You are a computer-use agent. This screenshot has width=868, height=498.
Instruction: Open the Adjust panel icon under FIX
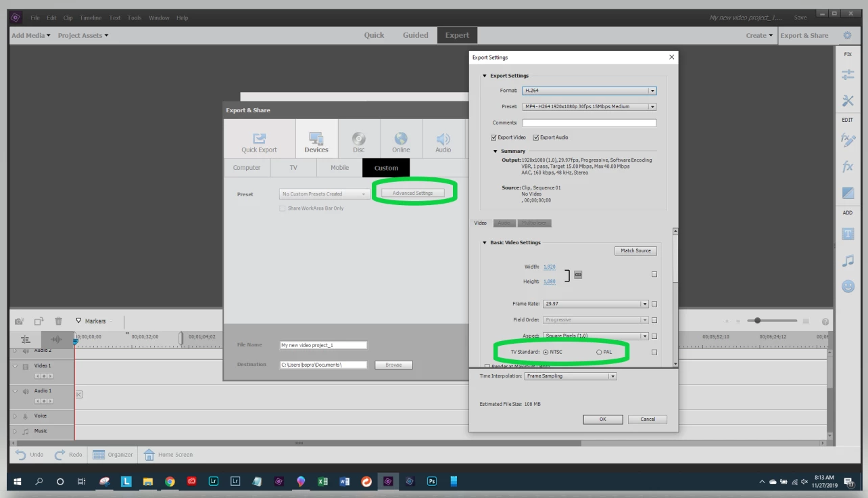[x=848, y=74]
